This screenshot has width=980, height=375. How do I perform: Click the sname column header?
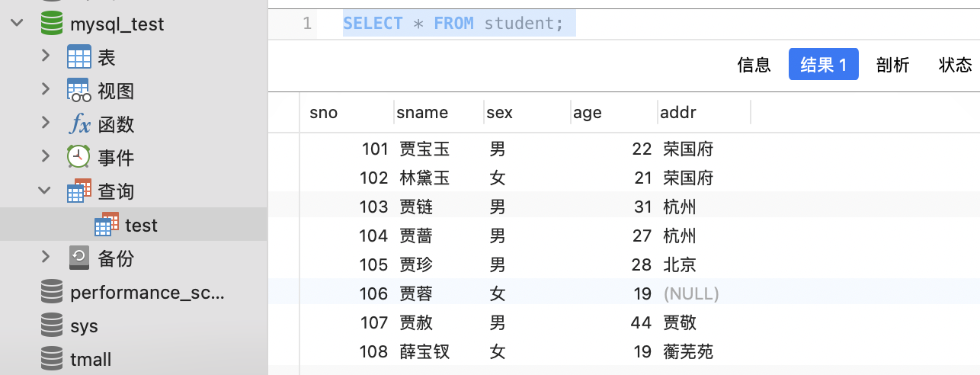(x=422, y=113)
